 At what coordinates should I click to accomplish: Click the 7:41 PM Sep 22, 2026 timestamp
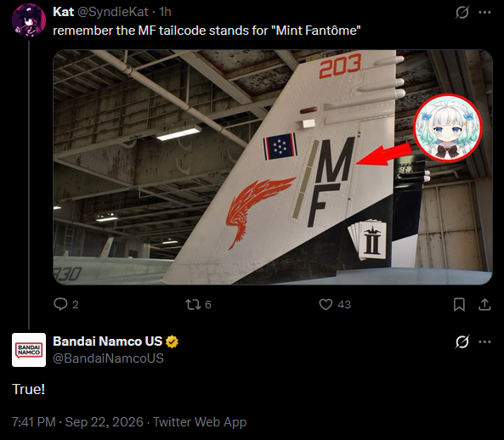coord(77,422)
